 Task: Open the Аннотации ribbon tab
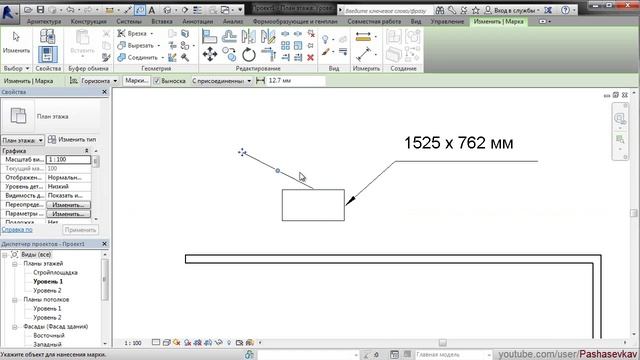click(198, 21)
